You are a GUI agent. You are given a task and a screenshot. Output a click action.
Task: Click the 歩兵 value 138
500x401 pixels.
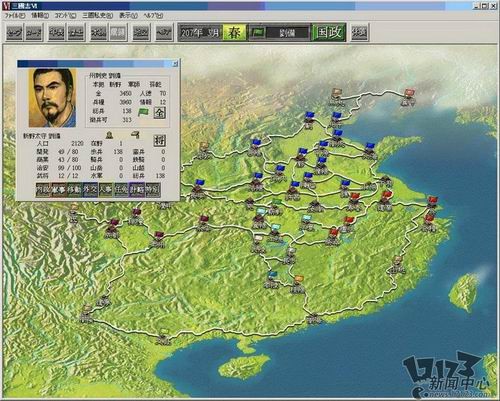(x=118, y=152)
